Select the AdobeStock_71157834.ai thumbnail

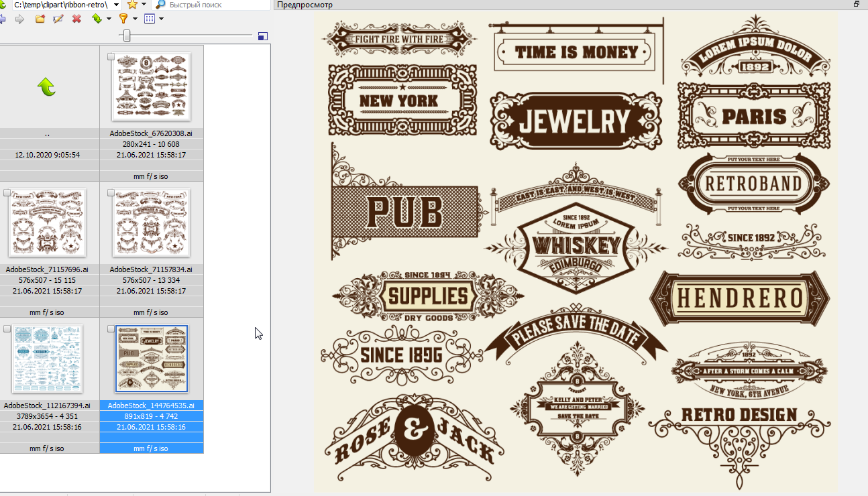152,223
